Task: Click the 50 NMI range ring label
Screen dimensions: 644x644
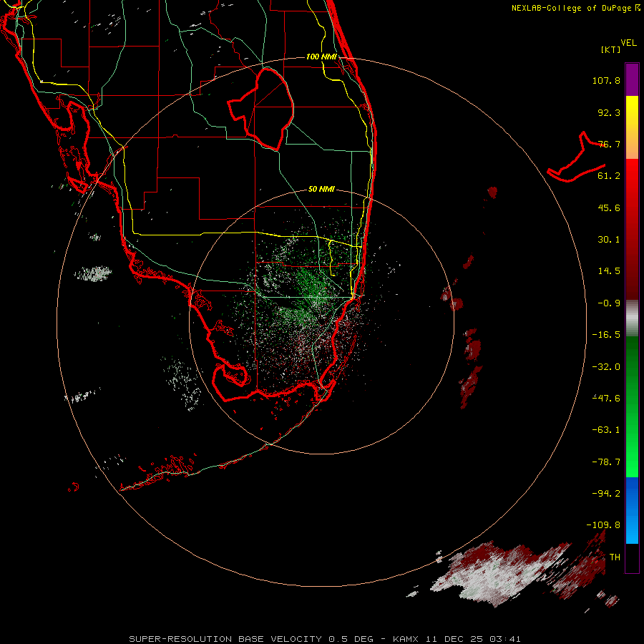Action: pyautogui.click(x=321, y=190)
